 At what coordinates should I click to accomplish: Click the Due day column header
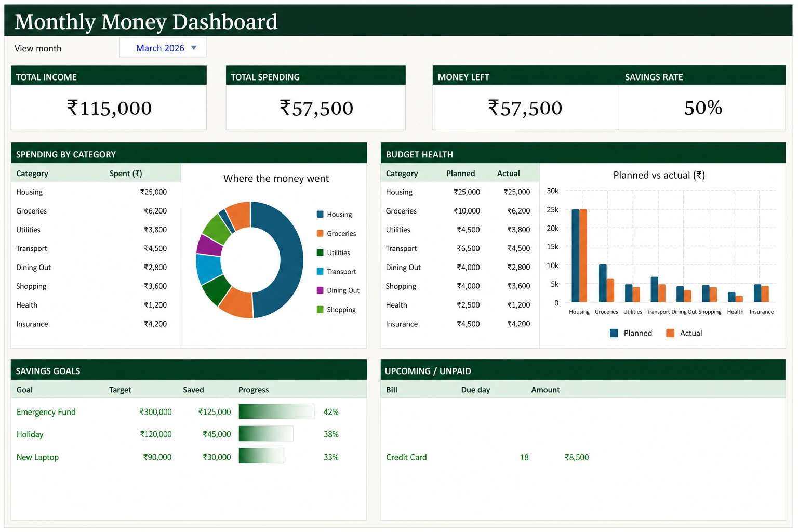click(475, 390)
